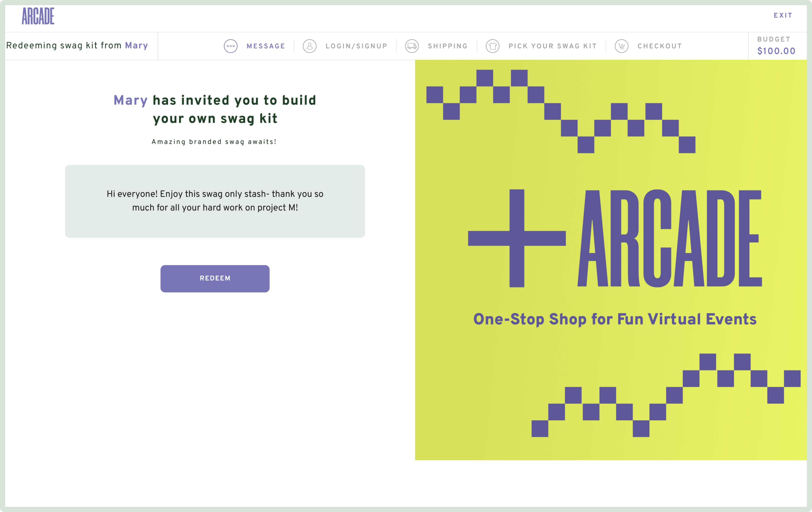Image resolution: width=812 pixels, height=512 pixels.
Task: Click the ARCADE logo in header
Action: point(38,16)
